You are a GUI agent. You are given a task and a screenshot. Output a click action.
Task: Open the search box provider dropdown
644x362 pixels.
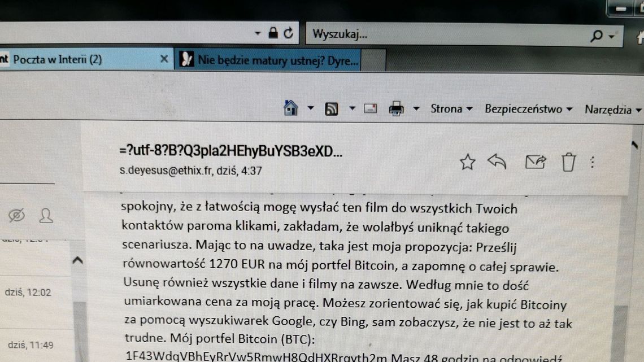[612, 35]
